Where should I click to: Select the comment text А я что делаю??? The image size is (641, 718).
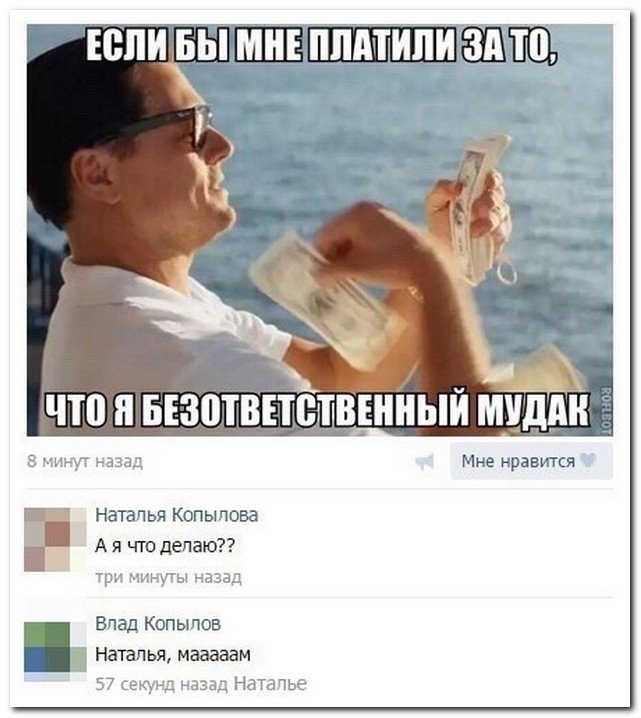click(x=165, y=545)
